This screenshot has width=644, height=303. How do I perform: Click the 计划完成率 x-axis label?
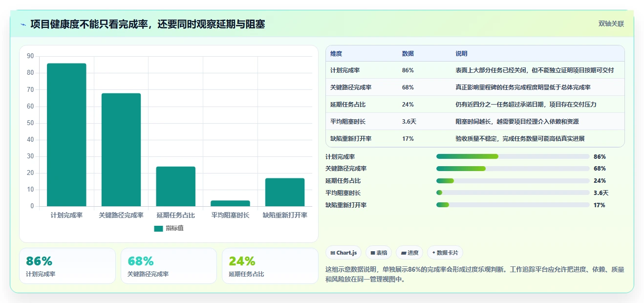[66, 215]
